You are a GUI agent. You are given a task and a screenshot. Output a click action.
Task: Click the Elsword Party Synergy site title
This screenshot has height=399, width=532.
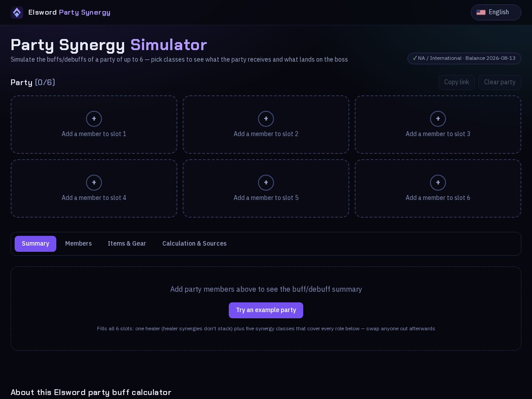point(69,12)
